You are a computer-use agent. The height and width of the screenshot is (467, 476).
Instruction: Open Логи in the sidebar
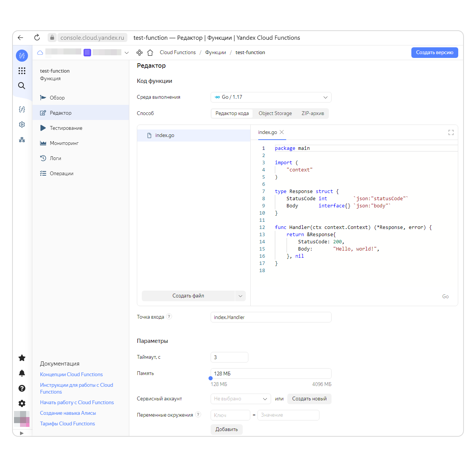point(81,158)
